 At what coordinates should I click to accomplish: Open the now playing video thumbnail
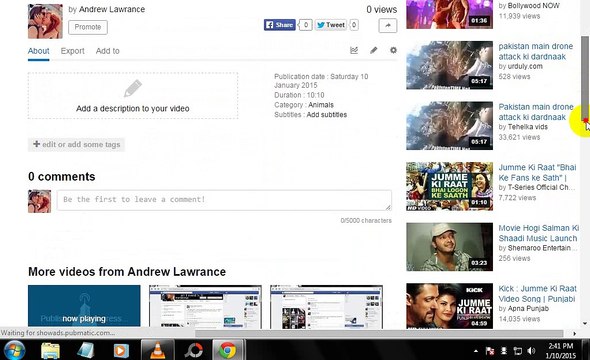tap(84, 306)
